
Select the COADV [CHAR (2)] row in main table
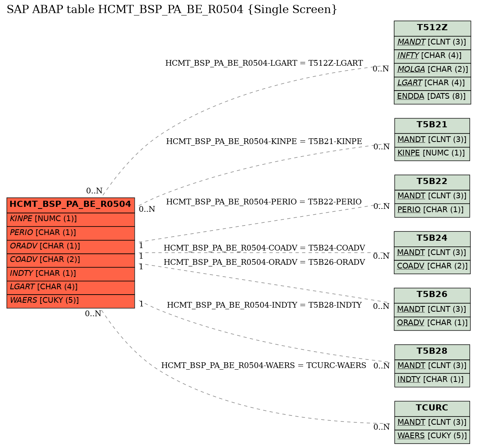[x=71, y=261]
